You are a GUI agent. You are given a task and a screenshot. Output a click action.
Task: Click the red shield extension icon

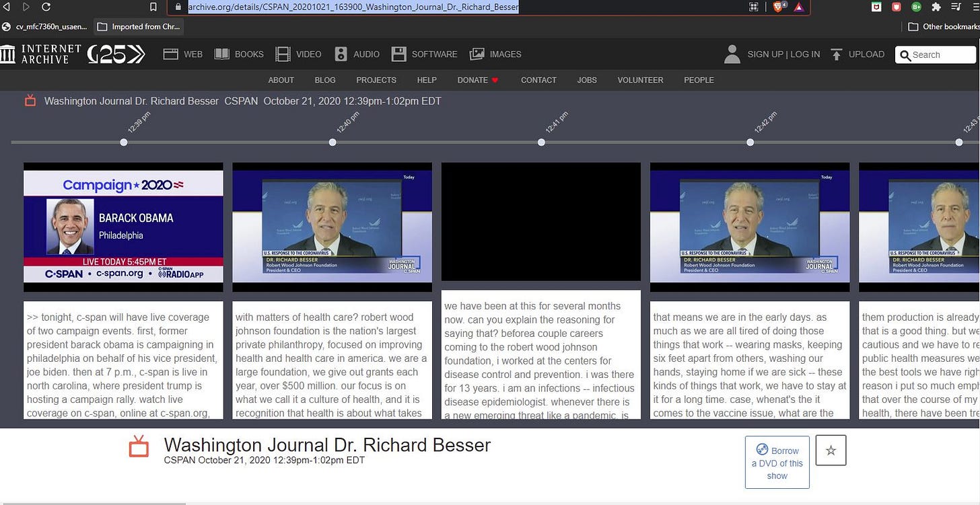897,7
